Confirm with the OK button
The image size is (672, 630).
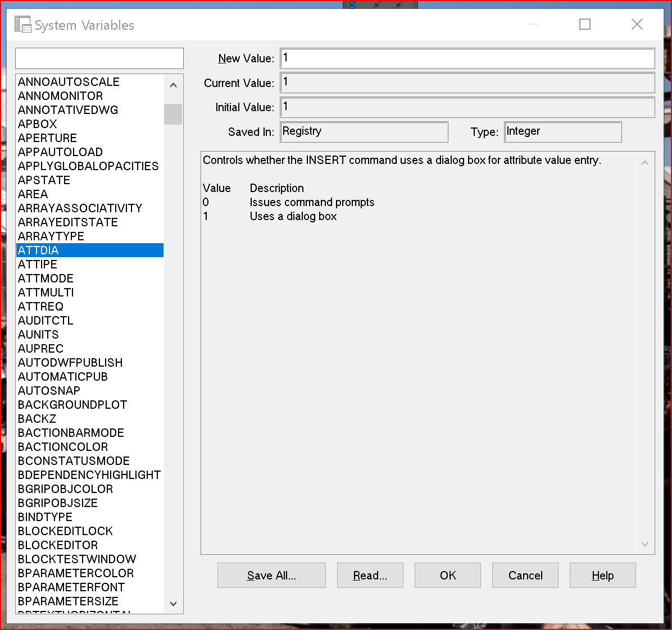448,575
